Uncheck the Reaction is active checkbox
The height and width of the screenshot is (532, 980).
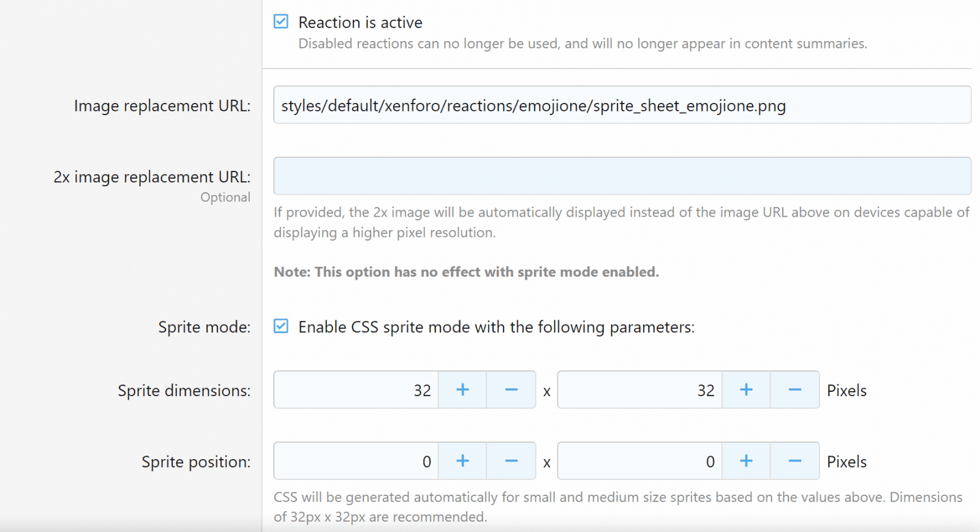coord(281,22)
